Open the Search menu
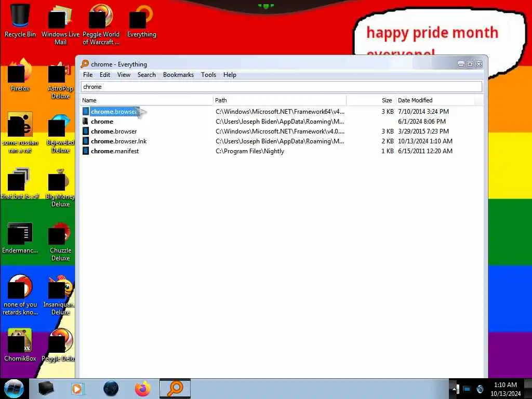 147,75
